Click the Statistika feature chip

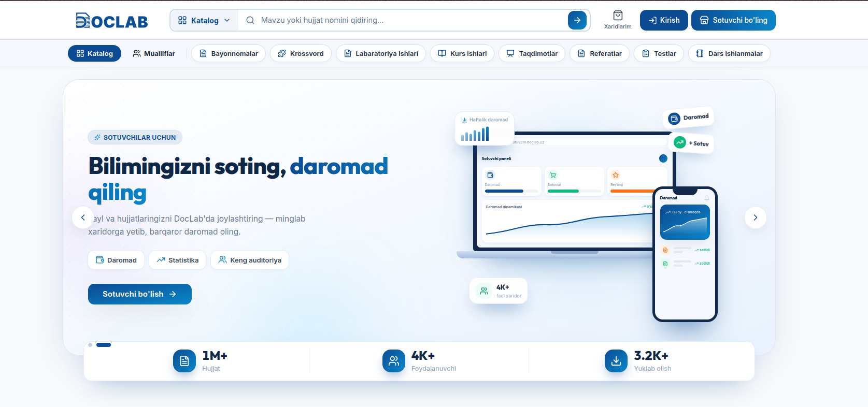177,260
